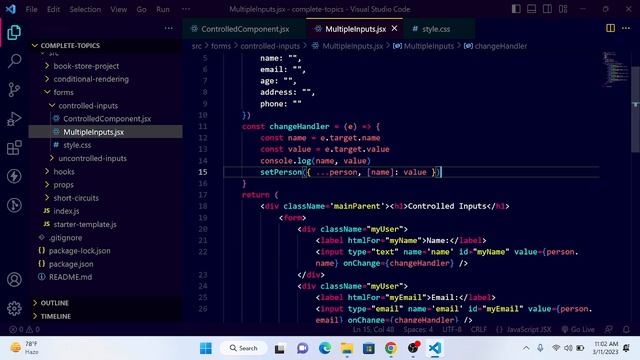Expand the conditional-rendering folder
640x360 pixels.
105,79
